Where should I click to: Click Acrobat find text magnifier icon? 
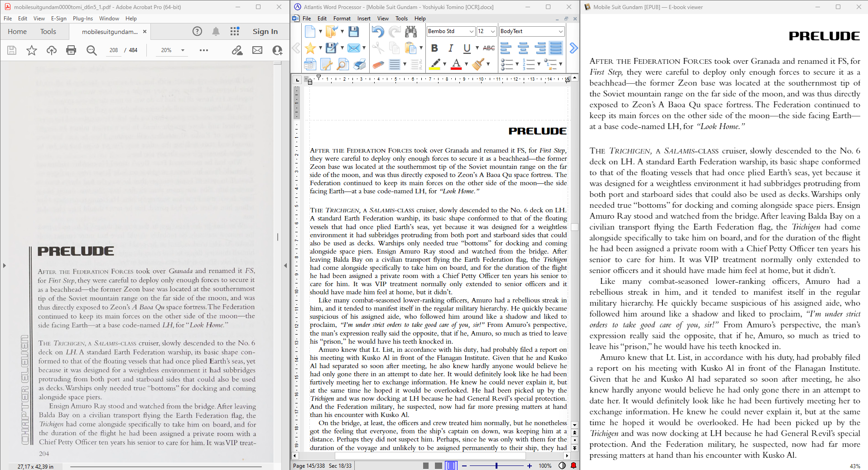[x=92, y=50]
